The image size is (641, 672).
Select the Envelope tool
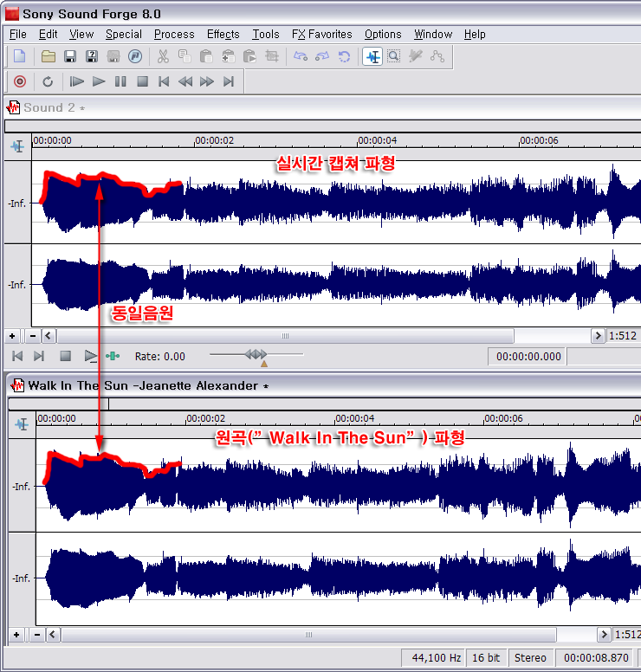tap(437, 56)
